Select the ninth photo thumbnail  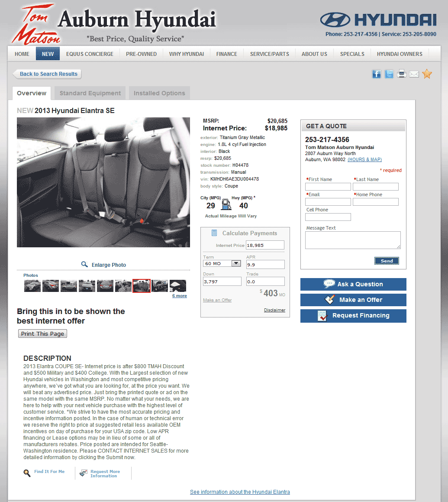point(178,286)
